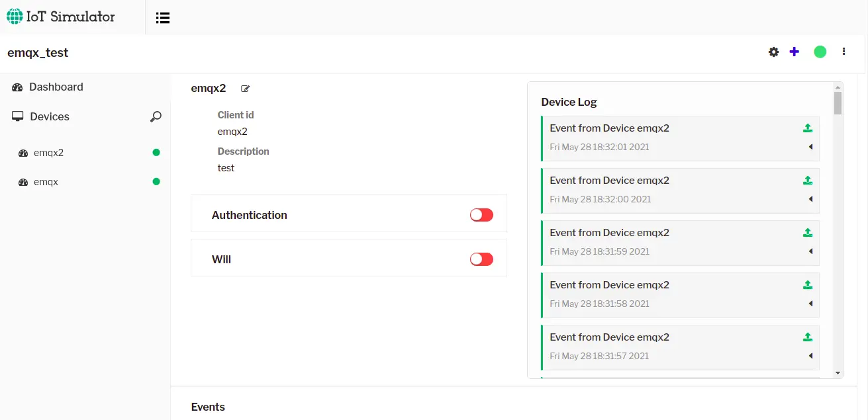This screenshot has height=420, width=868.
Task: Enable the Authentication toggle
Action: pos(481,215)
